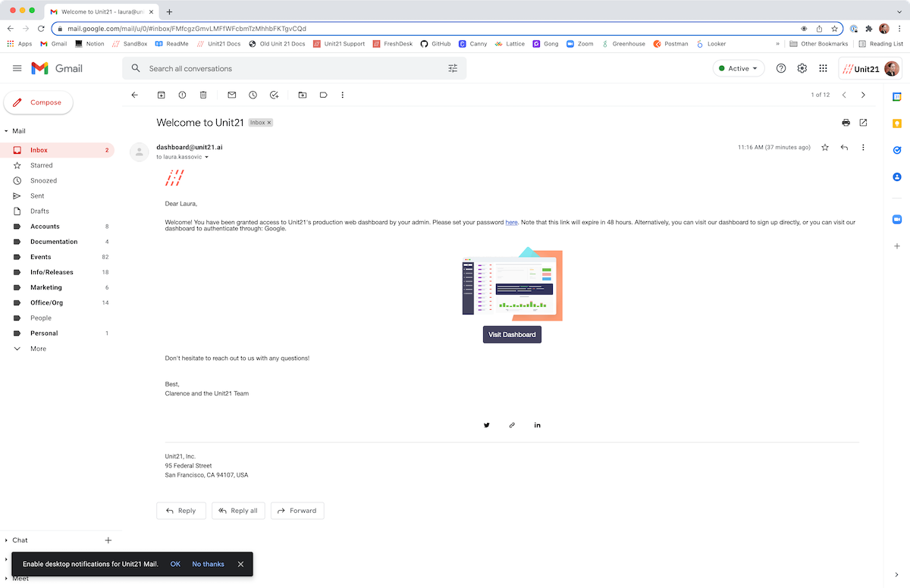910x588 pixels.
Task: Star the Welcome to Unit21 email
Action: pyautogui.click(x=825, y=147)
